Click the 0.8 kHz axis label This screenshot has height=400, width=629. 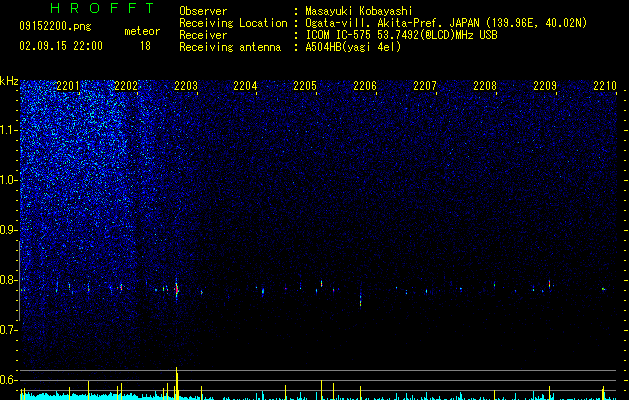click(9, 280)
